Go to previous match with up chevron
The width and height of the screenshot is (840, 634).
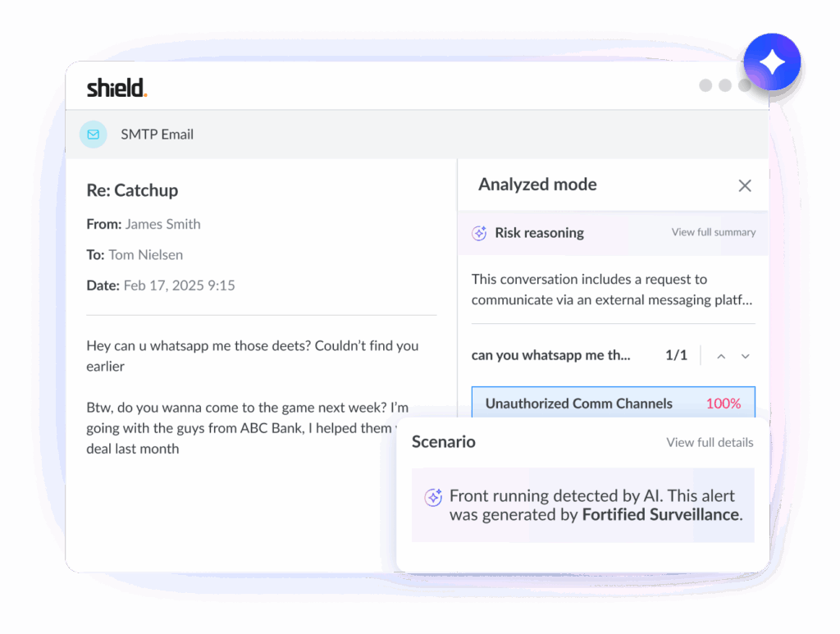[721, 356]
